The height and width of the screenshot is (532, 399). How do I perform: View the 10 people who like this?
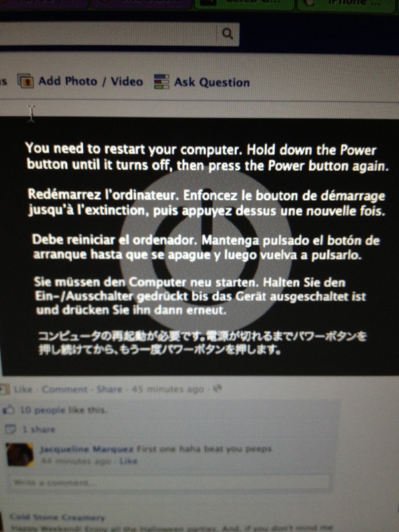[63, 410]
